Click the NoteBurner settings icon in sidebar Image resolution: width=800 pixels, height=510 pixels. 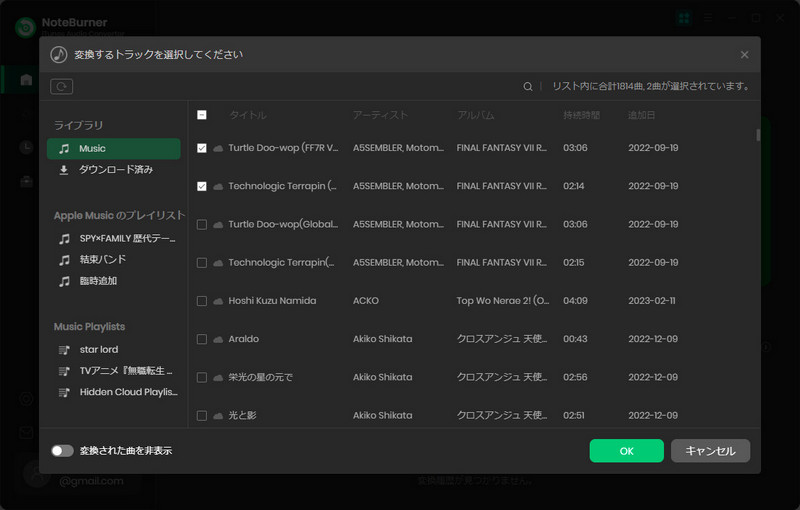(26, 399)
